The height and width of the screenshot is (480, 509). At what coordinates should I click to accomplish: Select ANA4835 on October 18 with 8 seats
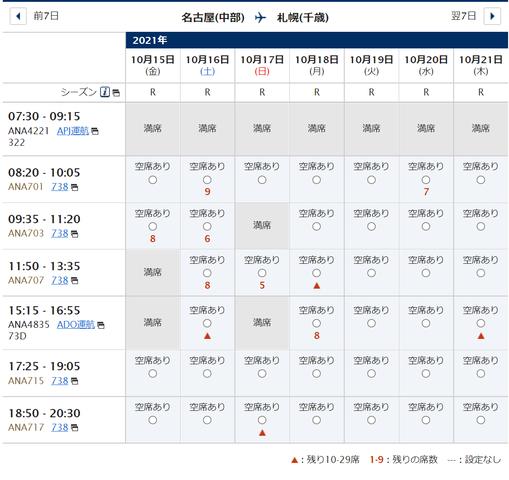coord(317,323)
